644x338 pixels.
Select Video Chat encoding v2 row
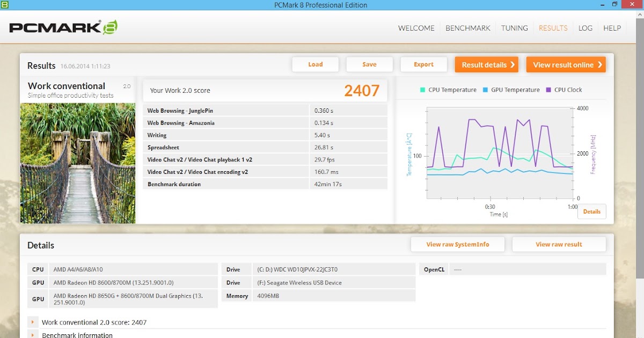(265, 172)
